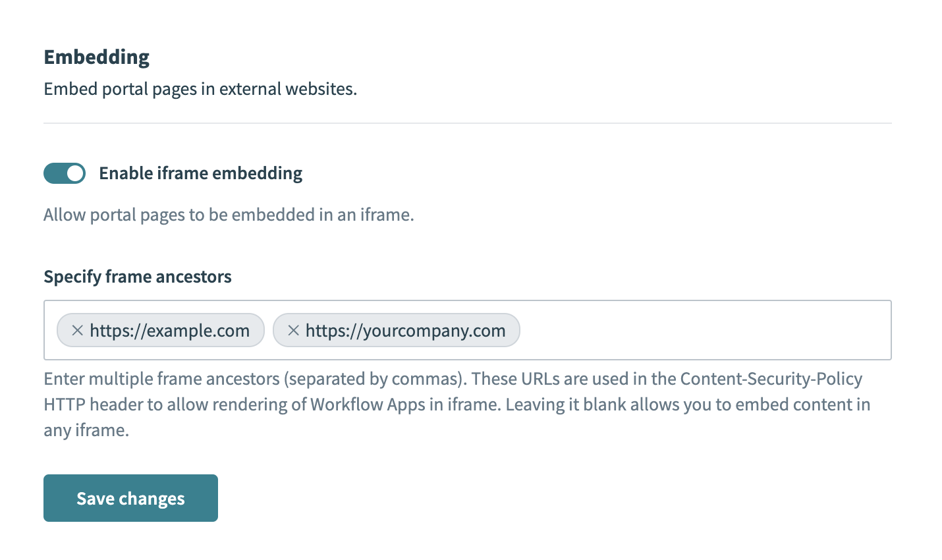Click the Specify frame ancestors label
Image resolution: width=942 pixels, height=560 pixels.
[138, 277]
